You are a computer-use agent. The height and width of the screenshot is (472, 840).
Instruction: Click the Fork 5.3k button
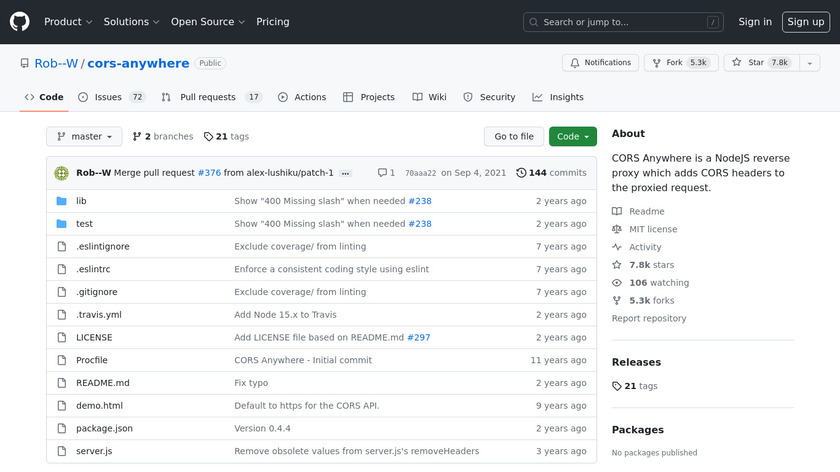(681, 63)
